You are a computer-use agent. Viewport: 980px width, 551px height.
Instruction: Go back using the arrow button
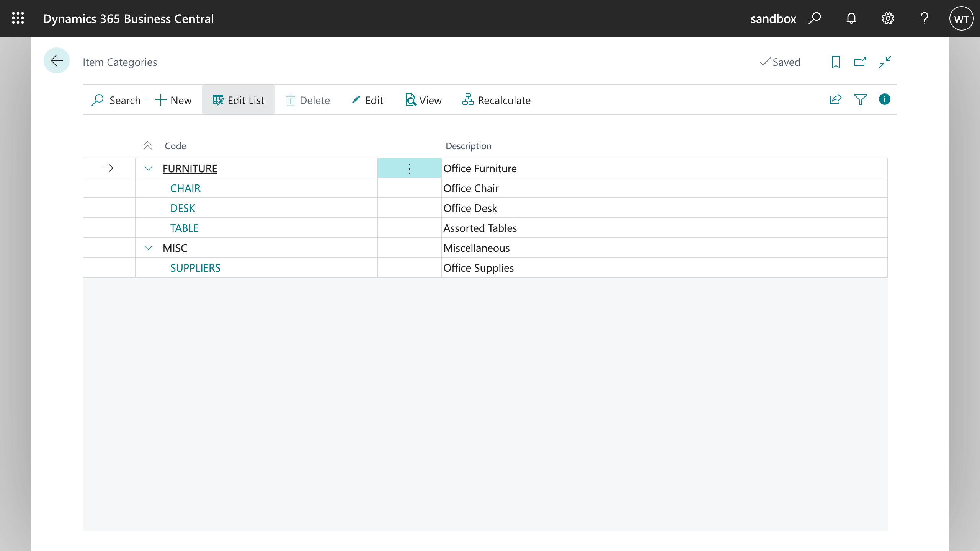pyautogui.click(x=57, y=60)
